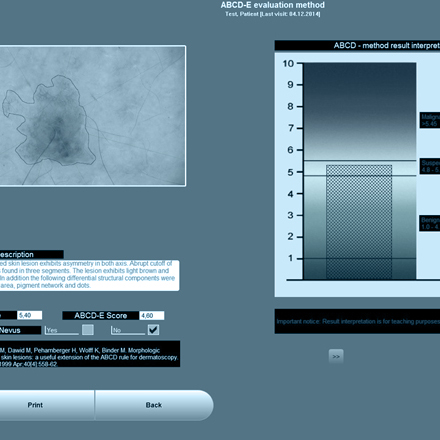Click the Morphologic reference citation text
Viewport: 440px width, 440px height.
pyautogui.click(x=89, y=354)
